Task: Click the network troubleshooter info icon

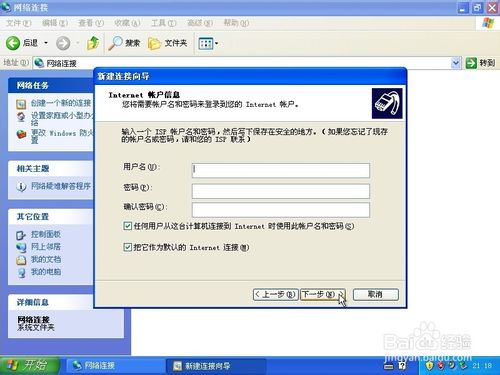Action: [x=21, y=187]
